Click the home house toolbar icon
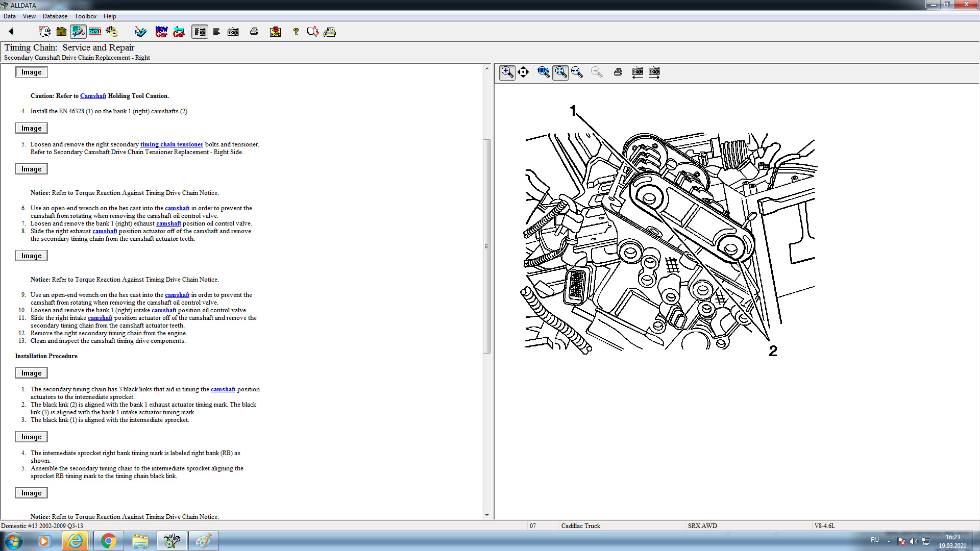The width and height of the screenshot is (980, 551). [x=61, y=32]
